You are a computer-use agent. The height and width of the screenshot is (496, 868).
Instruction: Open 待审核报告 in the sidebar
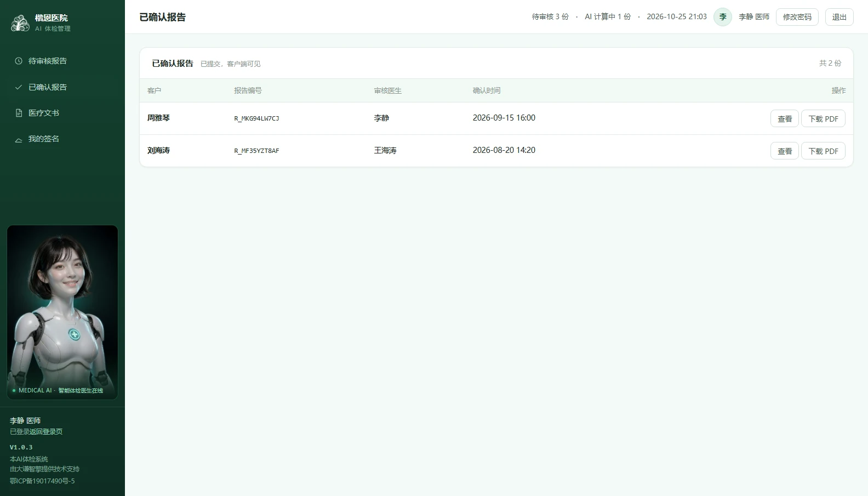click(x=62, y=61)
